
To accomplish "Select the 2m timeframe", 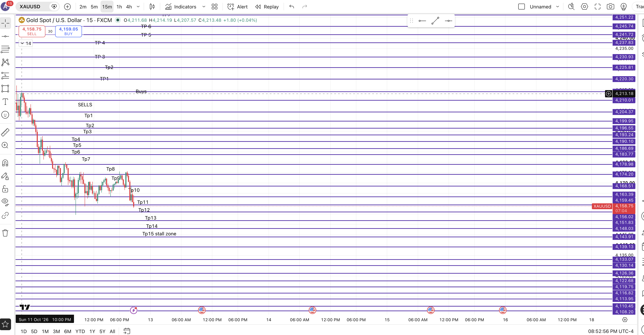I will pos(83,7).
